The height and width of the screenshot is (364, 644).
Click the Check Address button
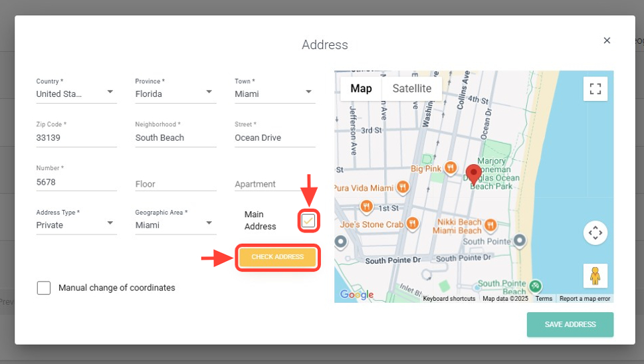click(278, 257)
